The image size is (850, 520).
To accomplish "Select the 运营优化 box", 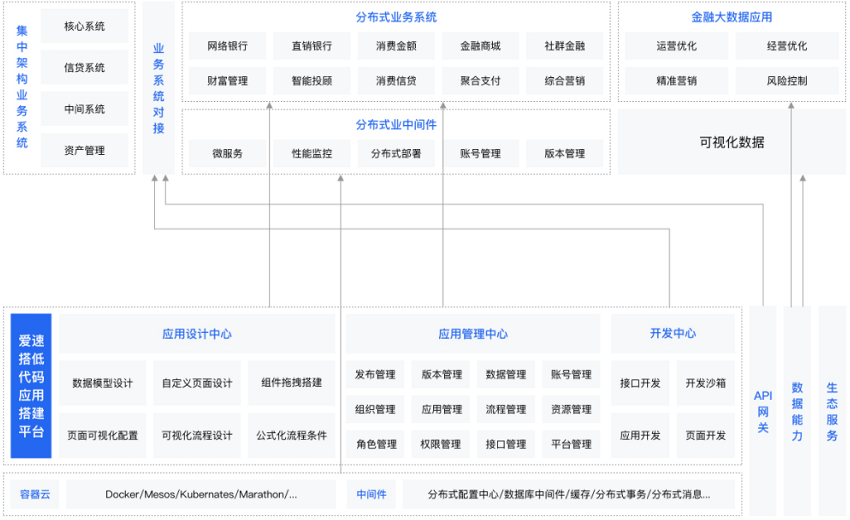I will click(677, 46).
